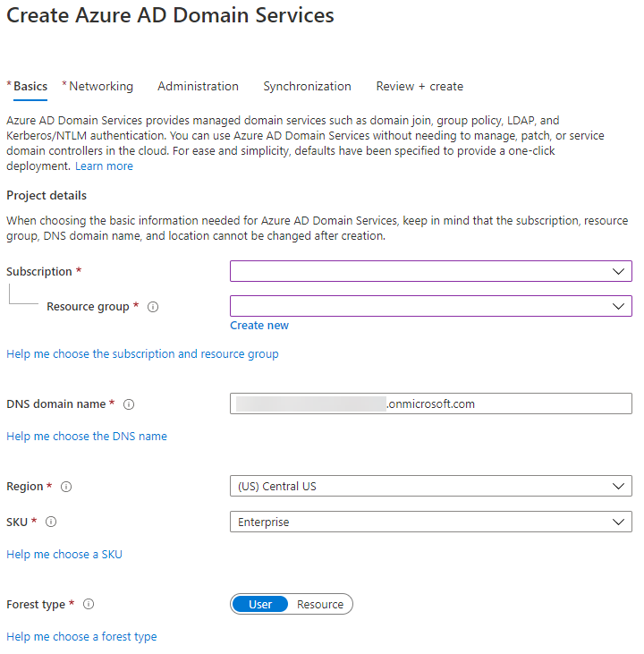Click the Forest type info icon
Viewport: 644px width, 654px height.
click(x=89, y=604)
